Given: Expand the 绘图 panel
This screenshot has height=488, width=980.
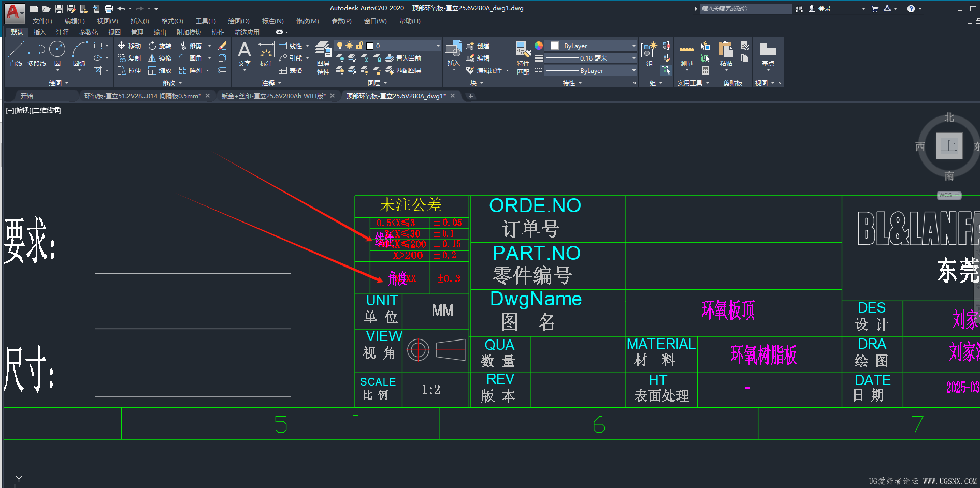Looking at the screenshot, I should tap(59, 83).
